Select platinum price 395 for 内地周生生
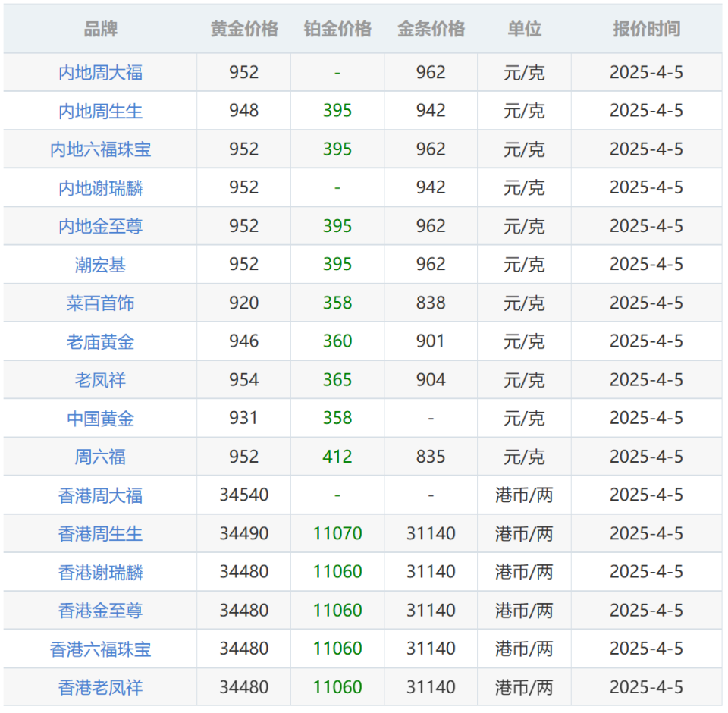Screen dimensions: 728x713 337,111
